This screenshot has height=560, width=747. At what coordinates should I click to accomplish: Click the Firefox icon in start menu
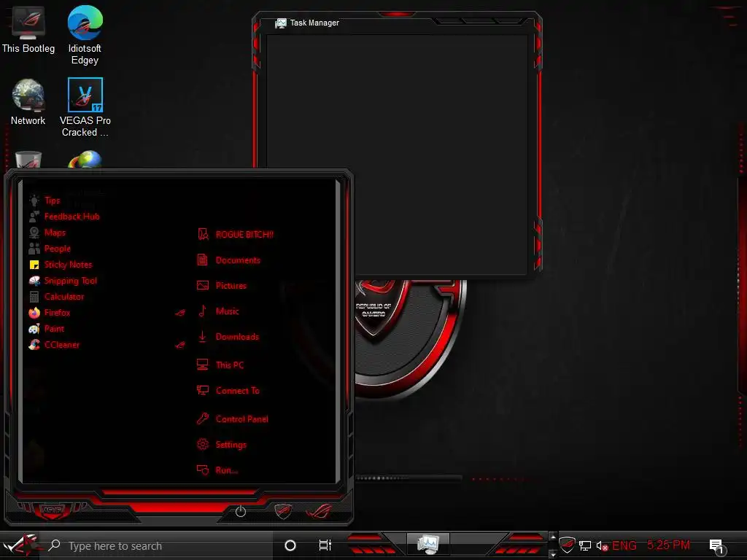34,313
